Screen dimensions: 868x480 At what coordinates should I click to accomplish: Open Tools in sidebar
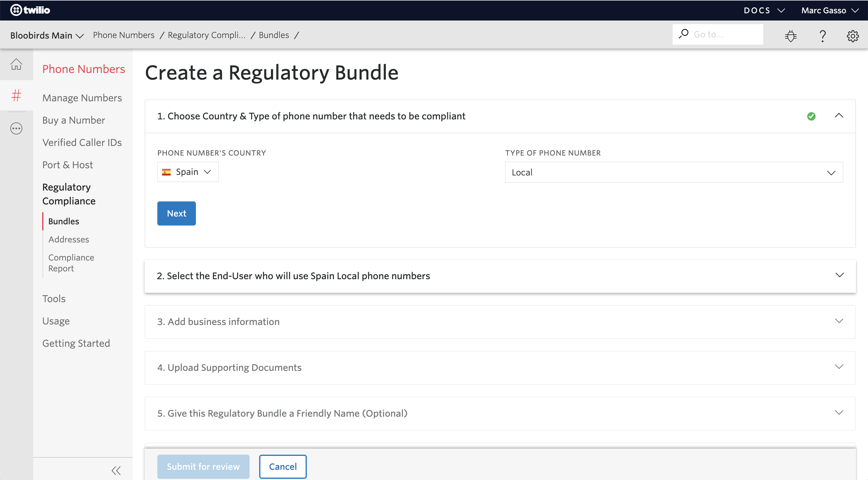(x=54, y=298)
